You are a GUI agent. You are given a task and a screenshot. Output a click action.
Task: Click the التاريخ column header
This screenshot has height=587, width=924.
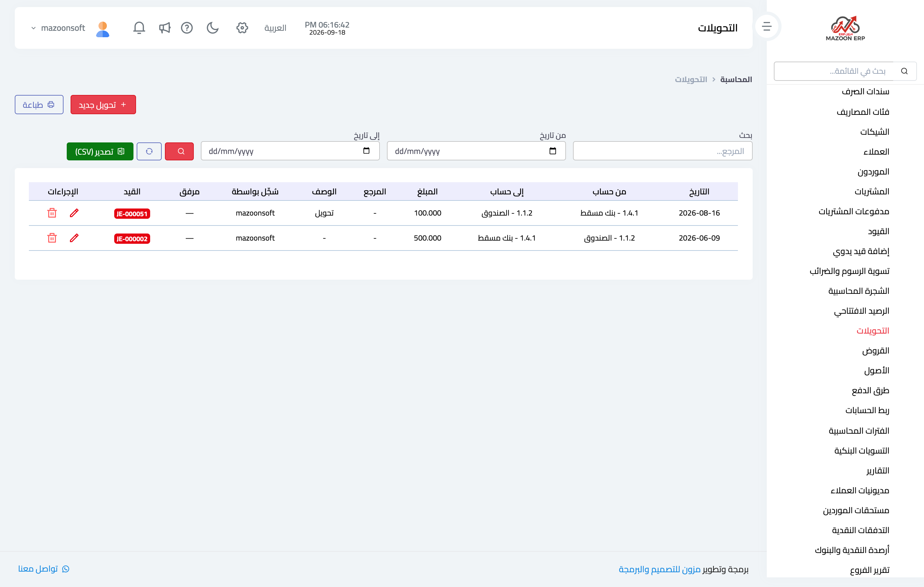699,191
